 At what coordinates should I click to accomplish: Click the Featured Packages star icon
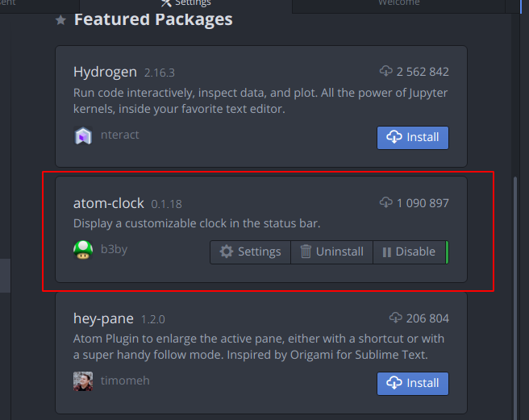tap(60, 20)
